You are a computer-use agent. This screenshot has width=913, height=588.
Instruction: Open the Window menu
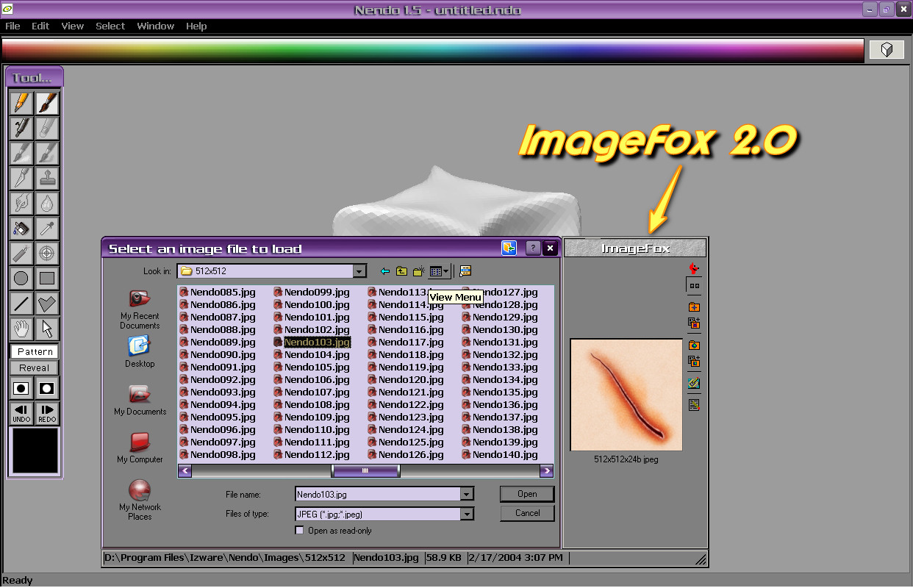tap(155, 26)
